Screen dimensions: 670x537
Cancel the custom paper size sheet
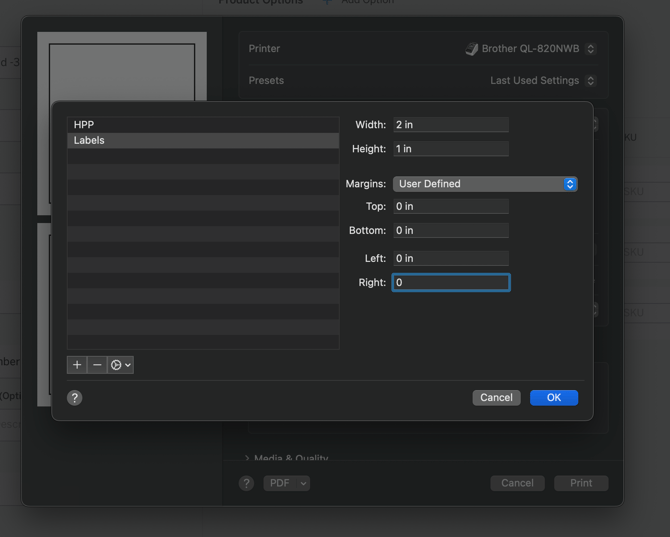click(496, 398)
